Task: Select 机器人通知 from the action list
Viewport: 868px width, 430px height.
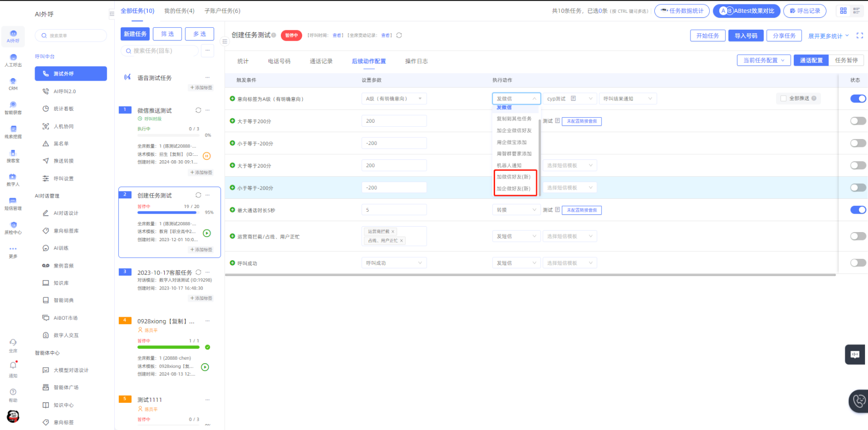Action: tap(509, 165)
